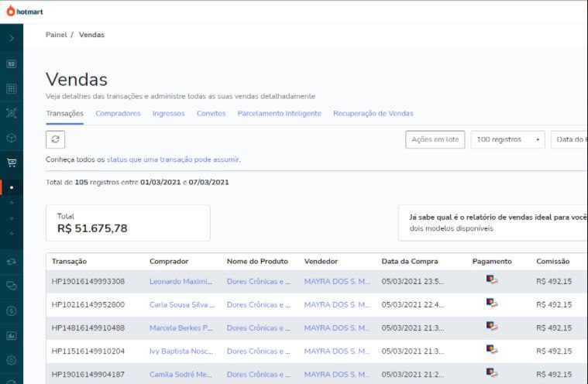
Task: Switch to the Compradores tab
Action: (x=118, y=113)
